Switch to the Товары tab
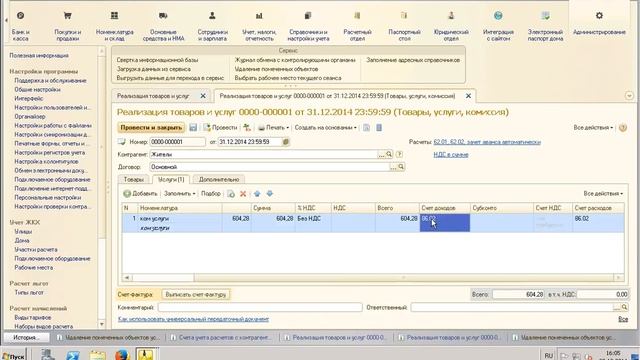Viewport: 640px width, 360px height. tap(133, 180)
